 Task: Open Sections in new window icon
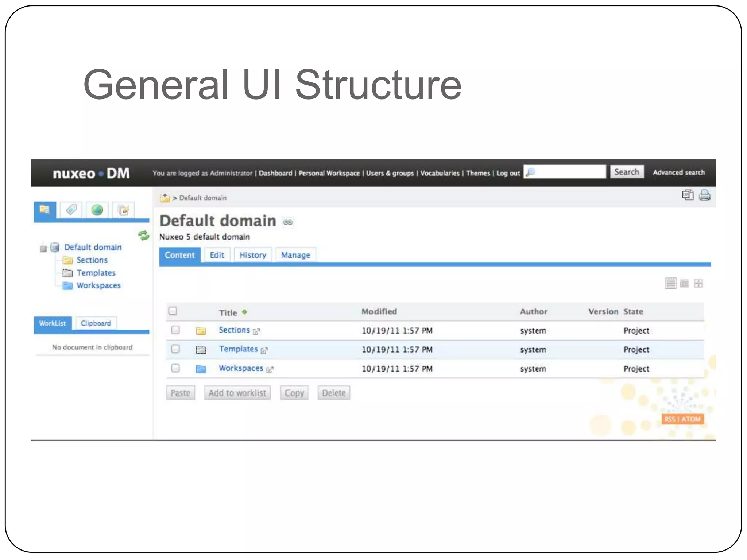257,331
